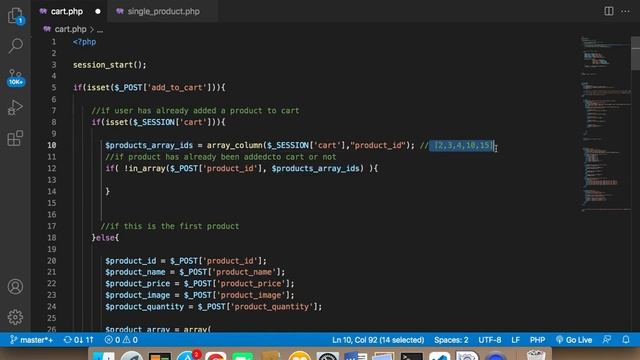Change indentation via Spaces: 2

[x=451, y=340]
